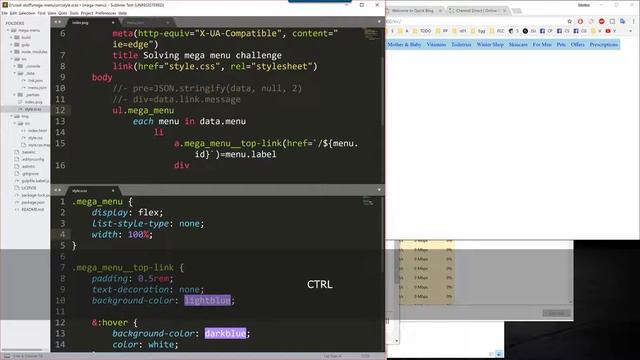Switch to the menu.json tab
This screenshot has height=360, width=640.
point(145,22)
